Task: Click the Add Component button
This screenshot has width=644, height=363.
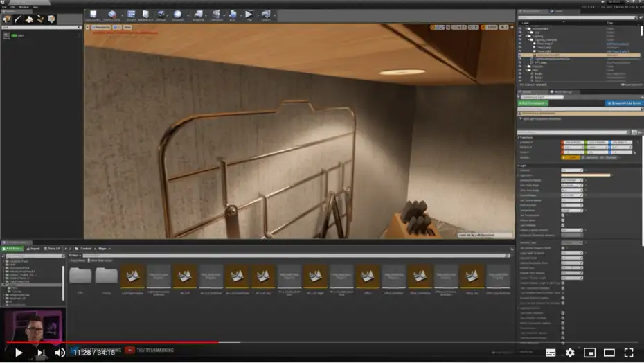Action: tap(533, 103)
